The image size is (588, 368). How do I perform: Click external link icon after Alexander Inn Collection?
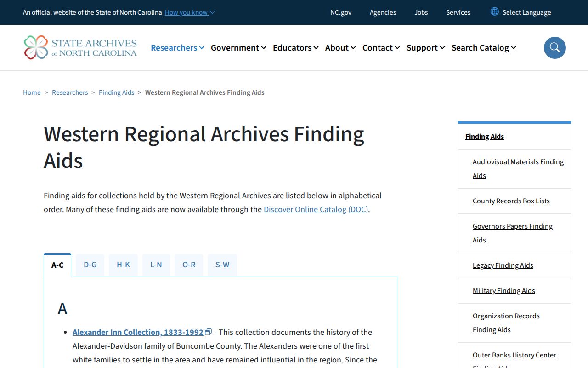click(x=209, y=332)
